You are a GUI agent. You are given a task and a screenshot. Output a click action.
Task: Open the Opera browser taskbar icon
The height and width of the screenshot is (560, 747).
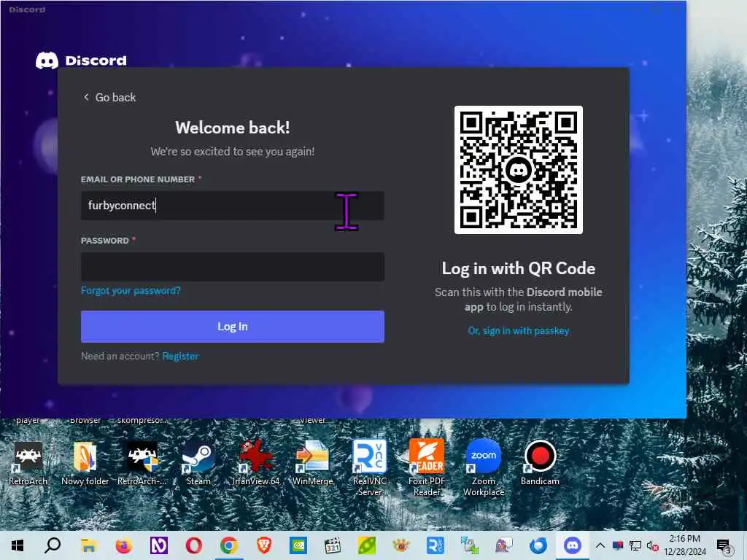click(194, 545)
